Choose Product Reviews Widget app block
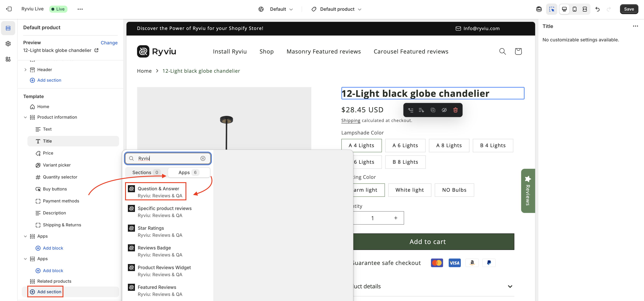 tap(168, 271)
